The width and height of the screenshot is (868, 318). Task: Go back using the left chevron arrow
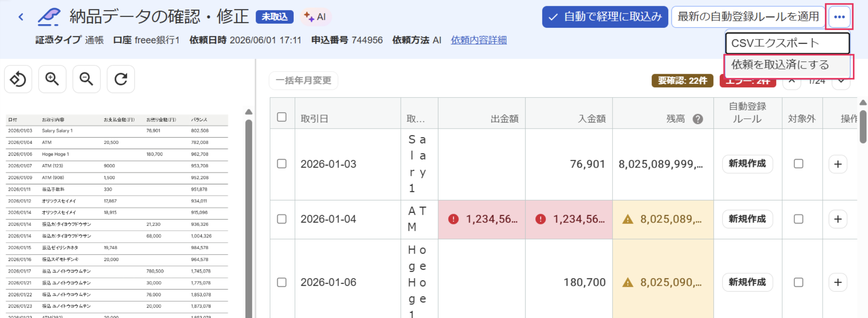21,17
